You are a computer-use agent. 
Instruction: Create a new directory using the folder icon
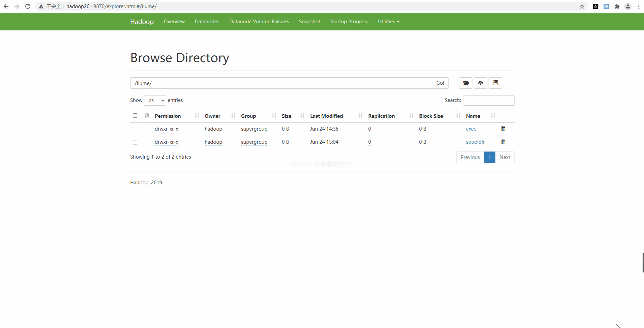point(466,83)
